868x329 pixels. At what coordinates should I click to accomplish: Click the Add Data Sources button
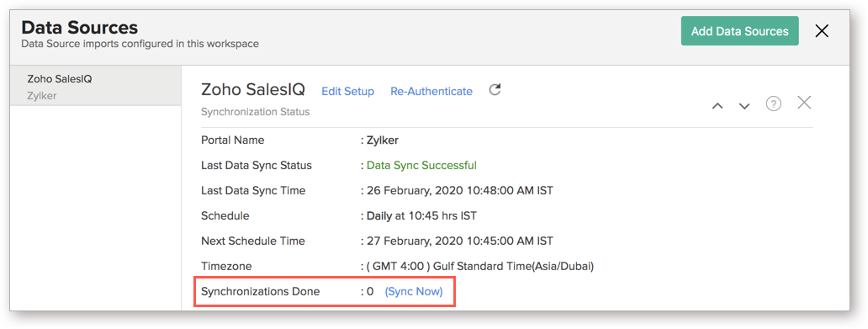(739, 31)
